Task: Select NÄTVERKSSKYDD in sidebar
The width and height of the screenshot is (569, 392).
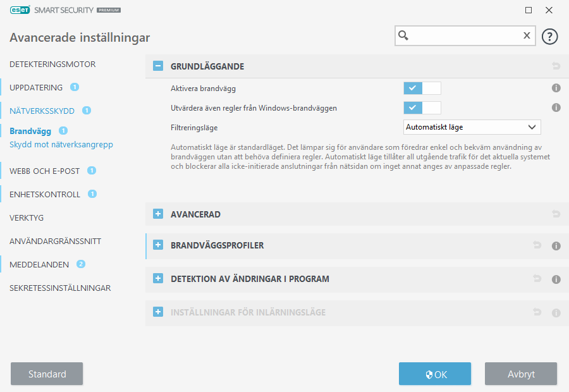Action: tap(42, 111)
